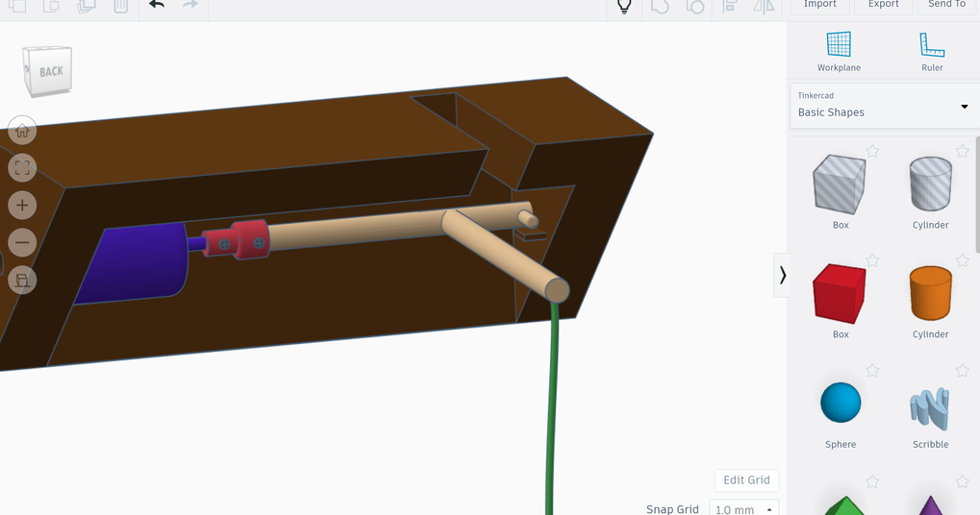Viewport: 980px width, 515px height.
Task: Click the Fit all in view icon
Action: tap(22, 168)
